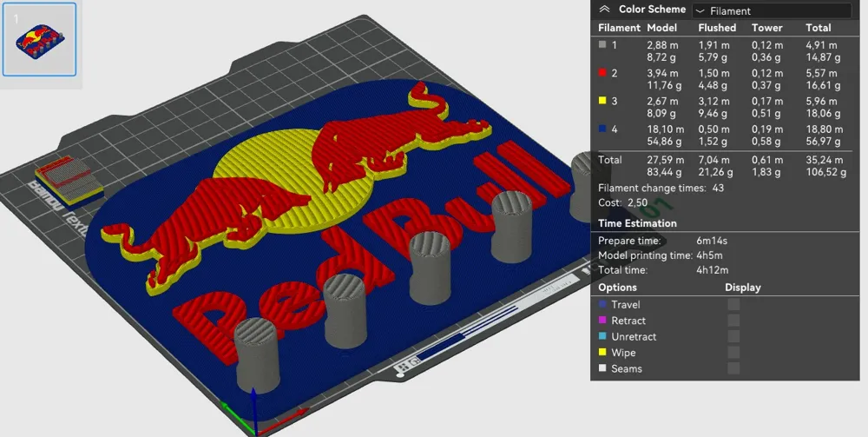Screen dimensions: 868x437
Task: Click the Unretract option color icon
Action: 603,336
